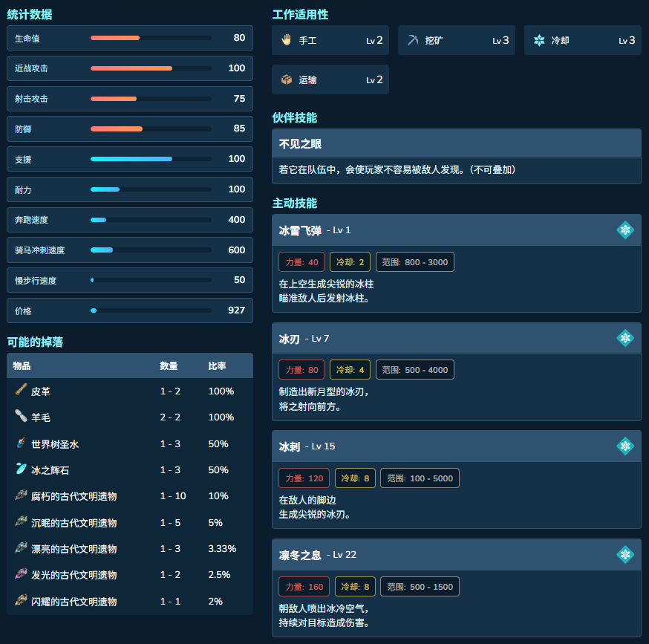Click the 数量 column header

[169, 365]
